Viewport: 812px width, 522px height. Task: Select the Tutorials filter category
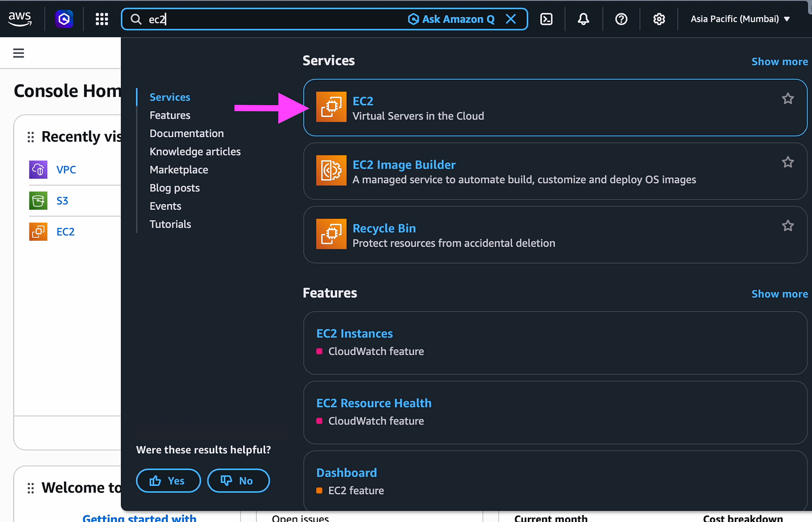click(171, 224)
